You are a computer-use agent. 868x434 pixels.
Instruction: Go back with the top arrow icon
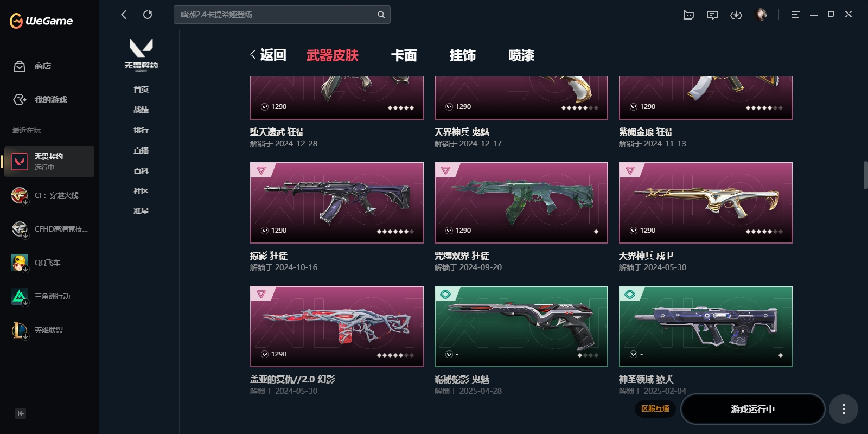coord(124,15)
